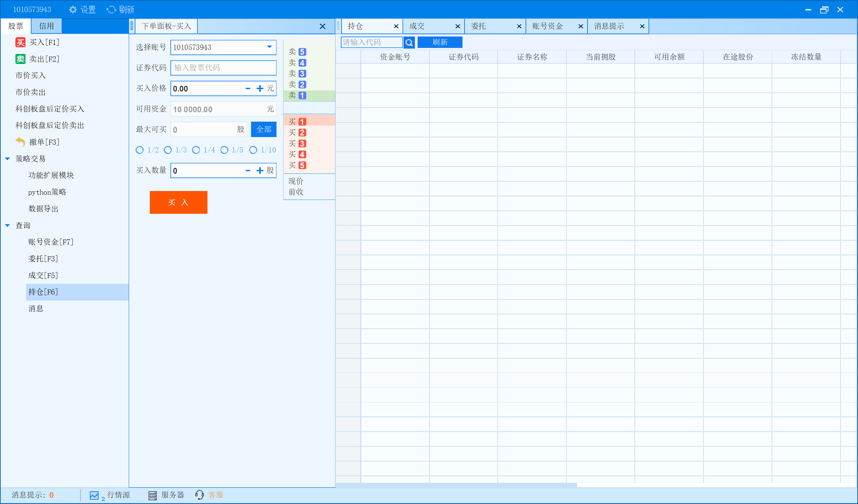The width and height of the screenshot is (858, 504).
Task: Open 科创板盘后定价卖出
Action: pyautogui.click(x=50, y=125)
